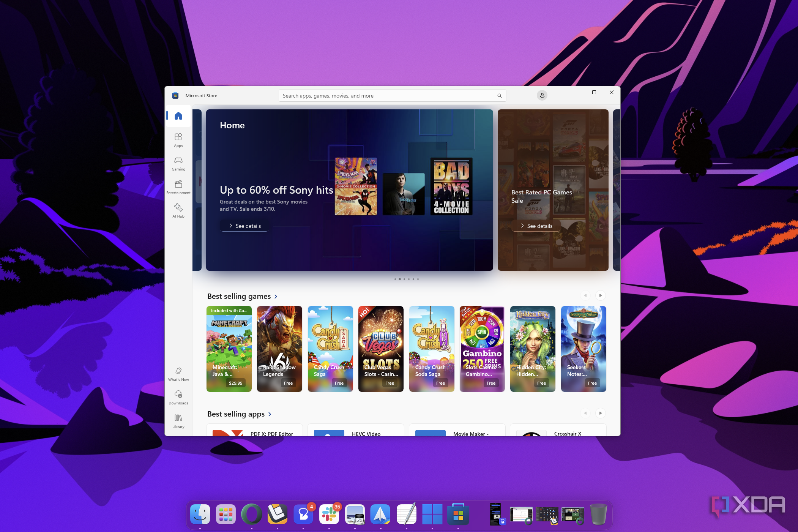This screenshot has height=532, width=798.
Task: Open the user account profile icon
Action: tap(542, 95)
